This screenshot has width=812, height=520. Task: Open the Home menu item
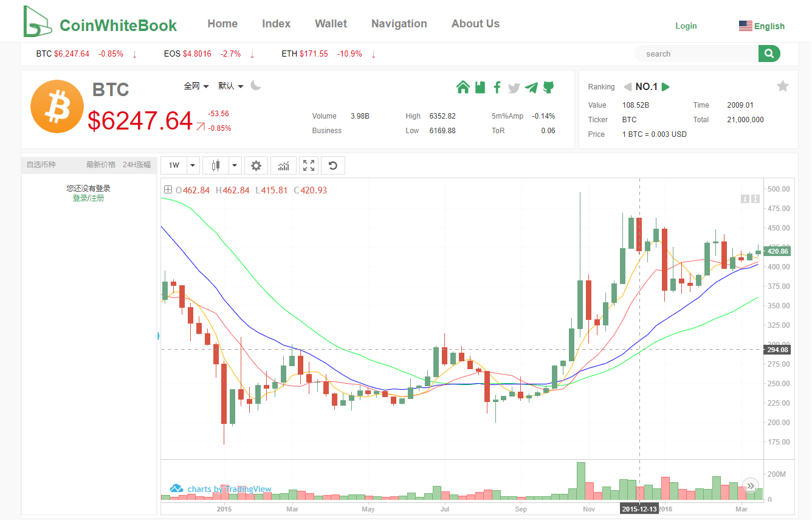[x=222, y=24]
